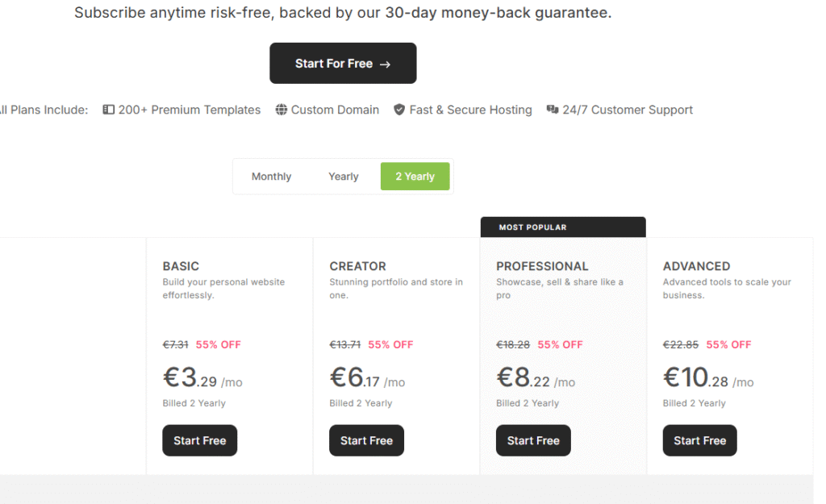Click the 200+ Premium Templates icon
Viewport: 826px width, 504px height.
(109, 110)
